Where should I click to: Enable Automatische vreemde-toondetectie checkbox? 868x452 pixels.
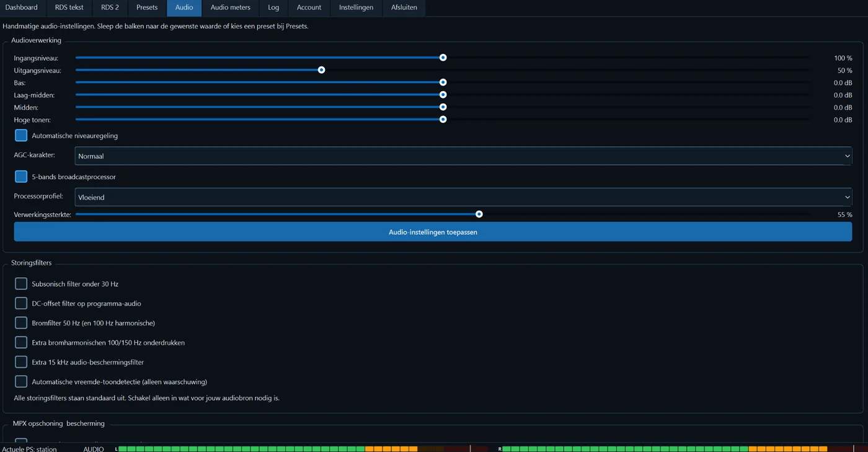pyautogui.click(x=21, y=381)
